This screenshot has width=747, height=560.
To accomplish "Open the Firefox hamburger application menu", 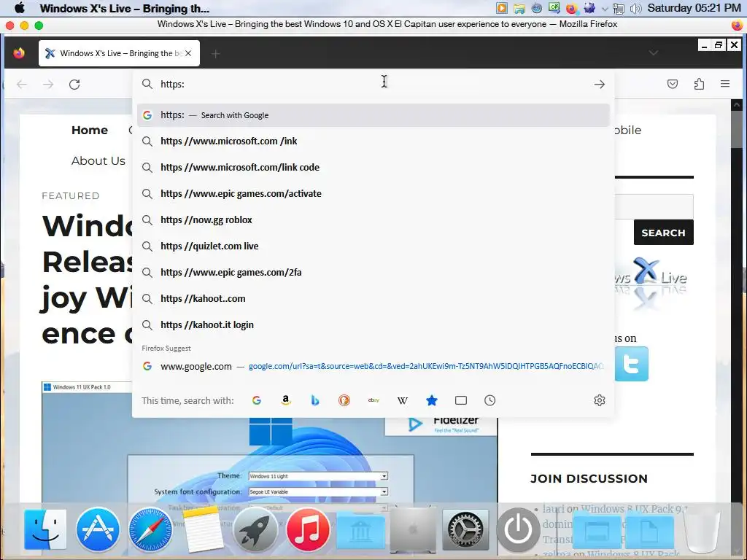I will (725, 84).
